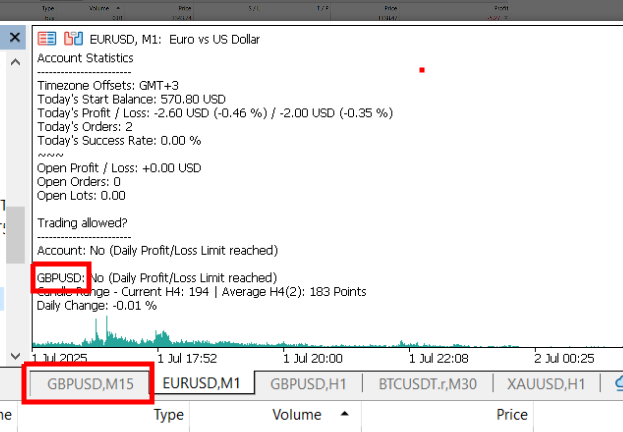Open the Depth of Market icon on EURUSD chart

pos(47,39)
